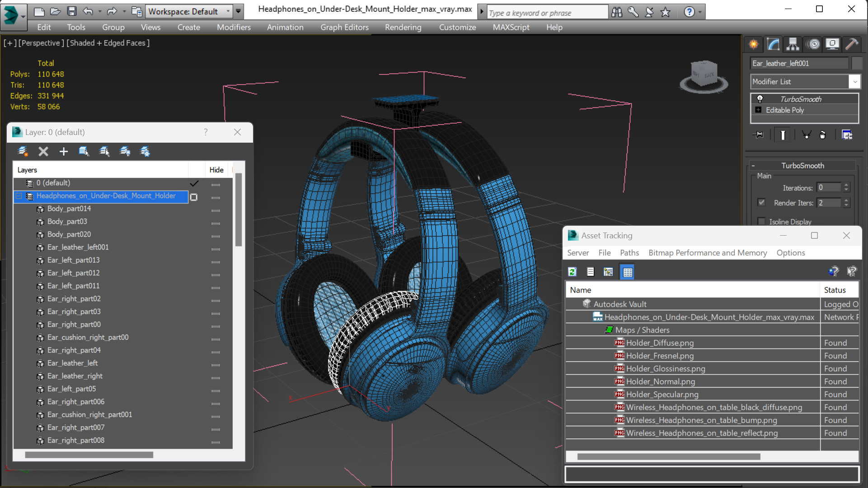Viewport: 868px width, 488px height.
Task: Select Holder_Normal.png in asset list
Action: [660, 381]
